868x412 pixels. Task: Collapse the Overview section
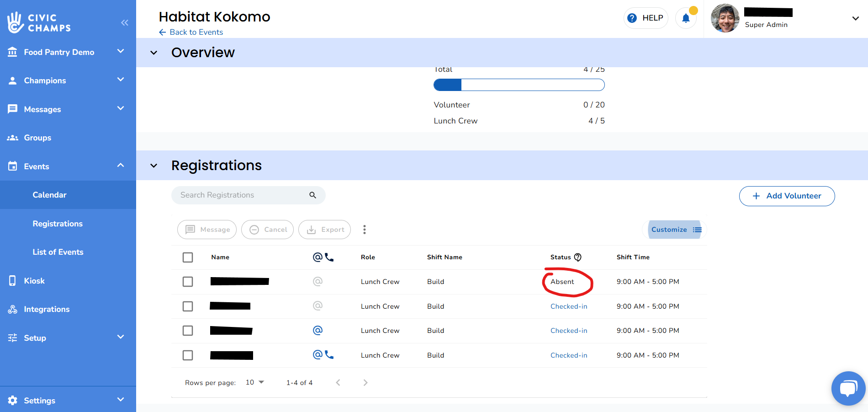pos(154,53)
